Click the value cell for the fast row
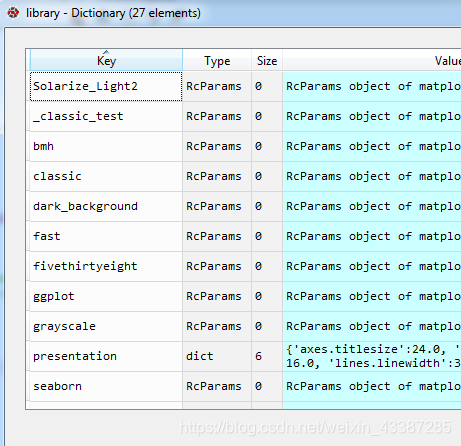Viewport: 461px width, 446px height. (372, 236)
